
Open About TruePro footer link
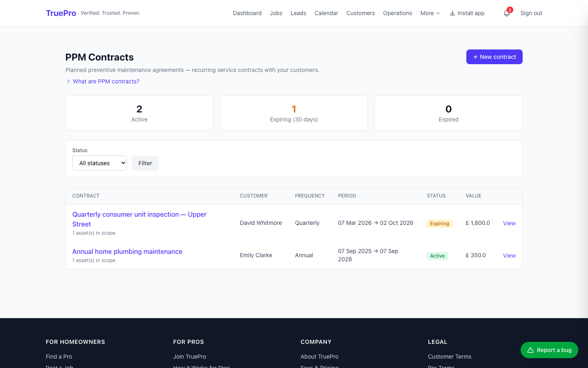pos(319,357)
